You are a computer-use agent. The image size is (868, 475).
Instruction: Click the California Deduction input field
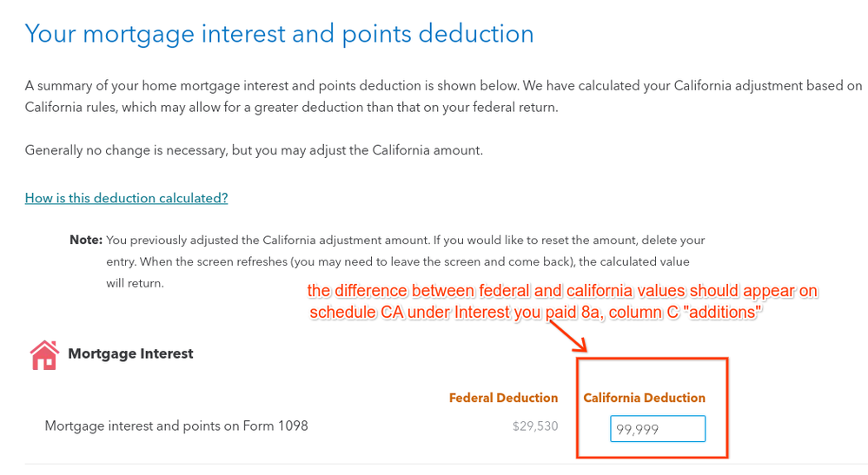(x=657, y=428)
